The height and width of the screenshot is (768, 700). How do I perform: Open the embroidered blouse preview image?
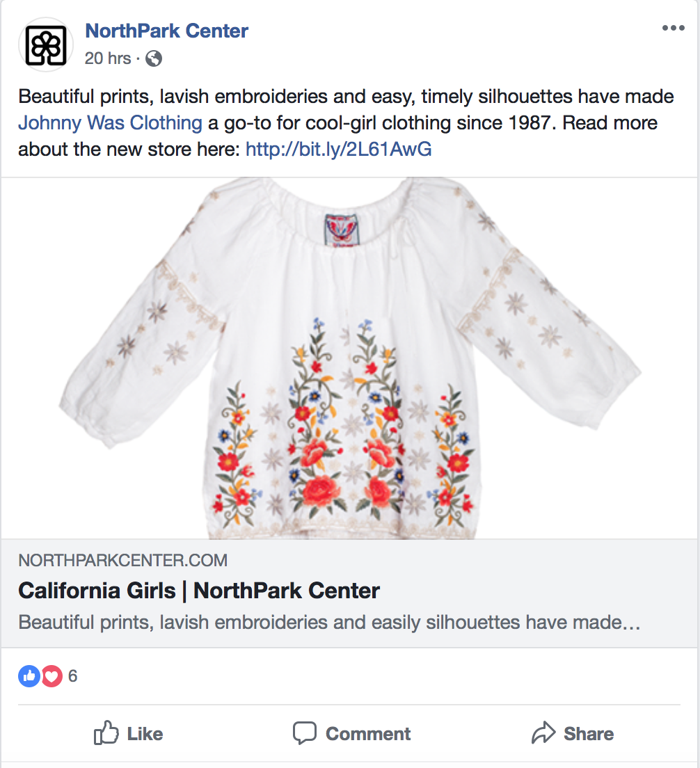coord(349,358)
